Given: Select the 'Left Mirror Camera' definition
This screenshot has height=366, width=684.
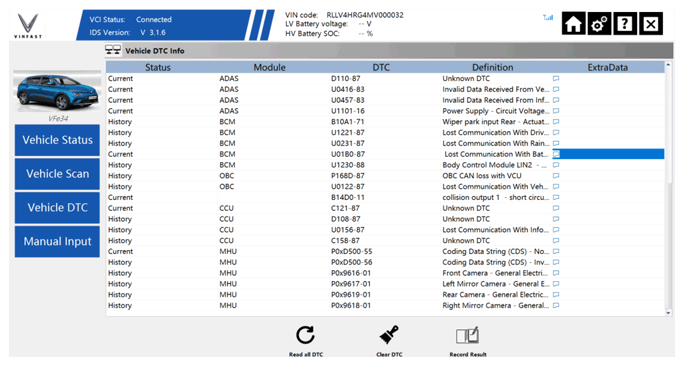Looking at the screenshot, I should (x=496, y=284).
